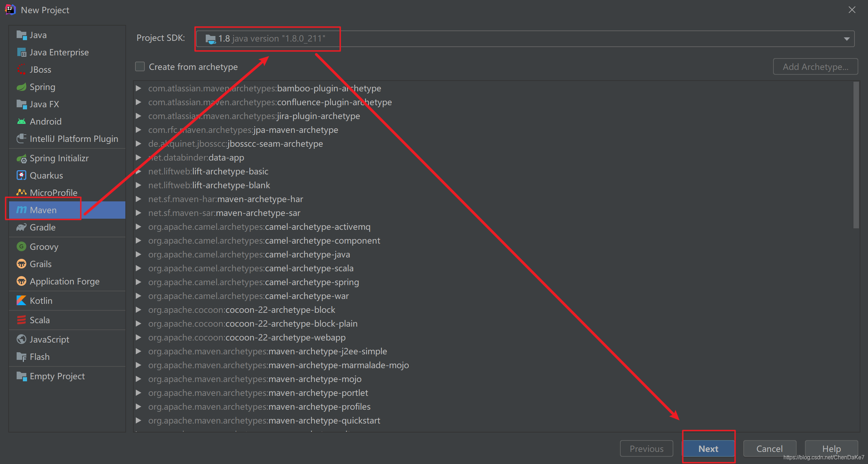The image size is (868, 464).
Task: Select the net.liftweb lift-archetype-blank row
Action: click(x=209, y=185)
